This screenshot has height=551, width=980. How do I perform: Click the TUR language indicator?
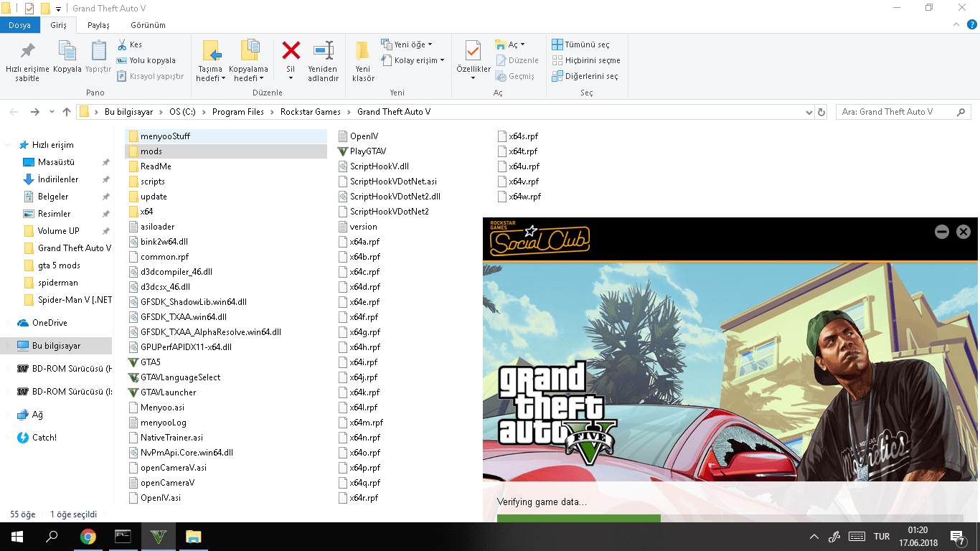point(882,537)
